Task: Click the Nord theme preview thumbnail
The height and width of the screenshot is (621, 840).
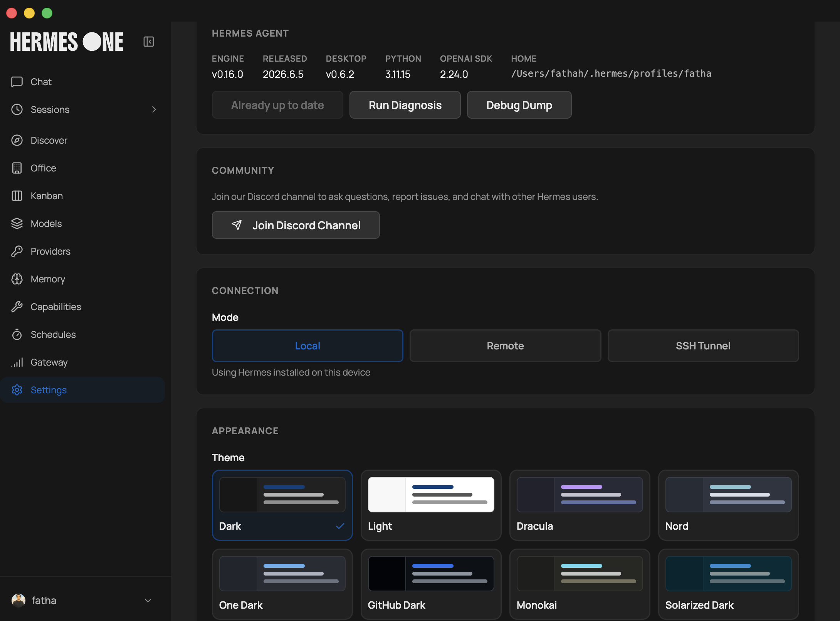Action: tap(729, 495)
